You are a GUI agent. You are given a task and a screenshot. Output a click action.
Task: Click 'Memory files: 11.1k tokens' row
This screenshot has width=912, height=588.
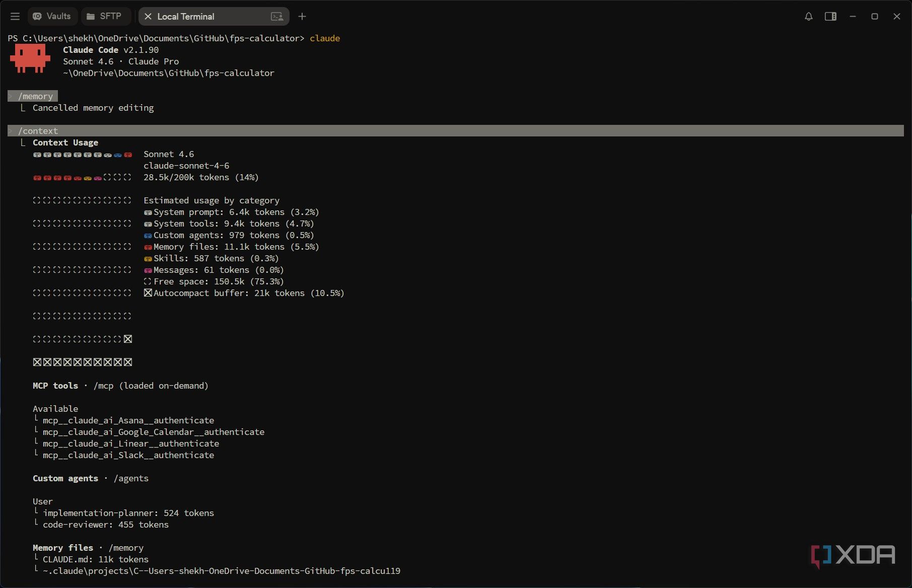pyautogui.click(x=231, y=247)
